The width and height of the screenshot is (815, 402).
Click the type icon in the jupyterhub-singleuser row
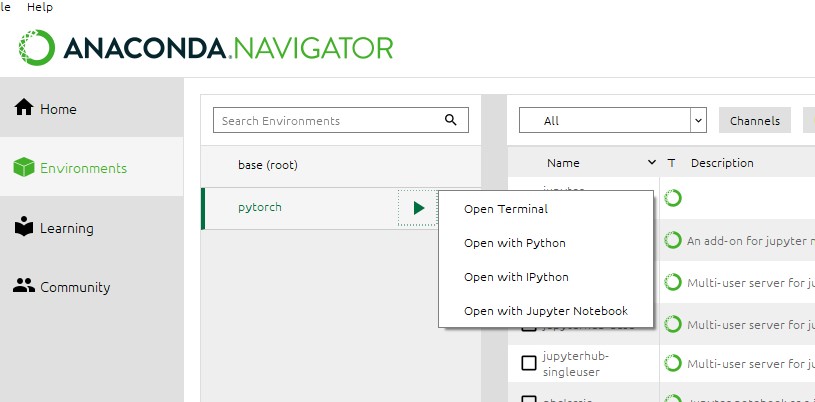(673, 363)
